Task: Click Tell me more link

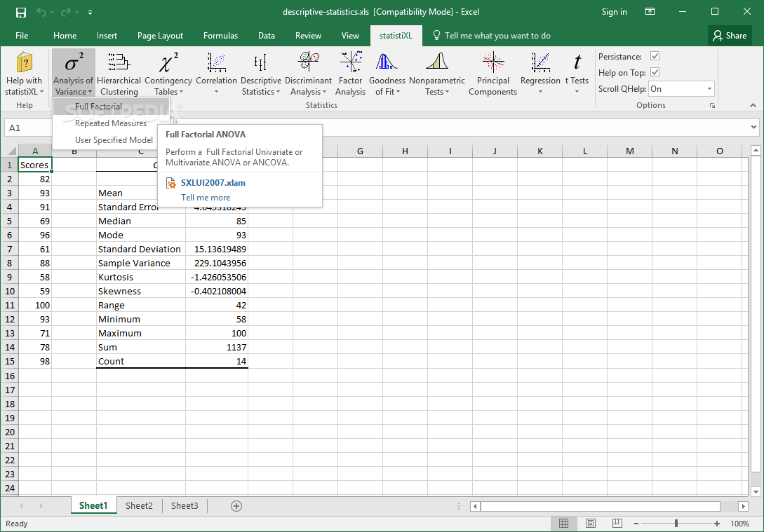Action: [206, 198]
